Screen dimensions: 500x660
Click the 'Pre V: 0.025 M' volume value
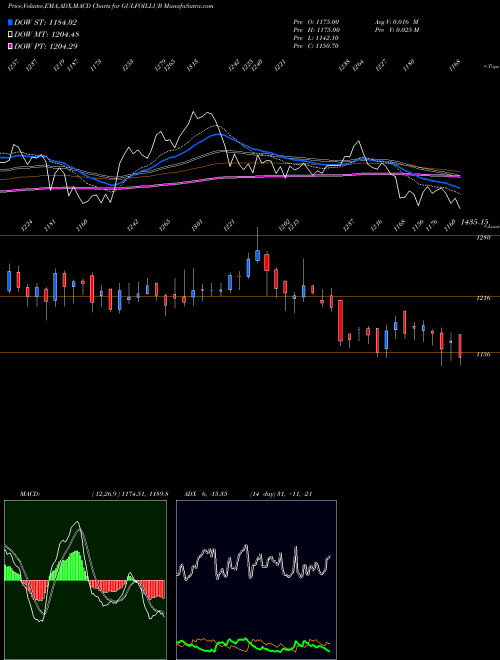397,30
